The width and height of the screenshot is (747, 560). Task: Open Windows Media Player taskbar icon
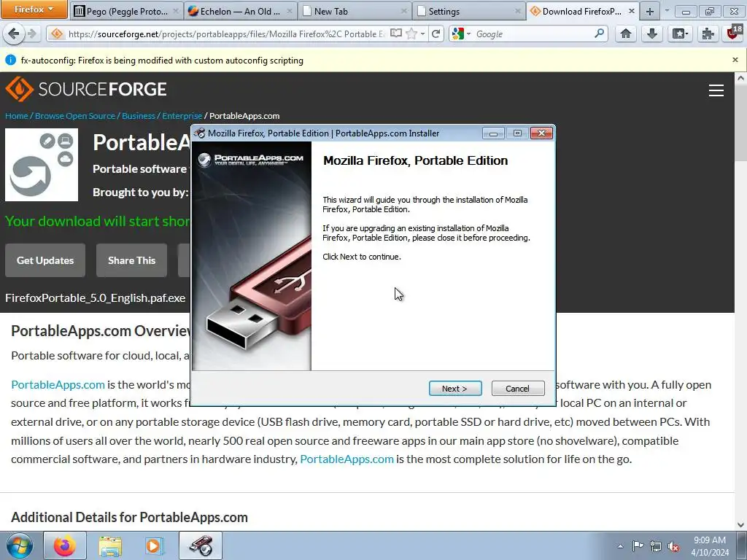(x=153, y=545)
